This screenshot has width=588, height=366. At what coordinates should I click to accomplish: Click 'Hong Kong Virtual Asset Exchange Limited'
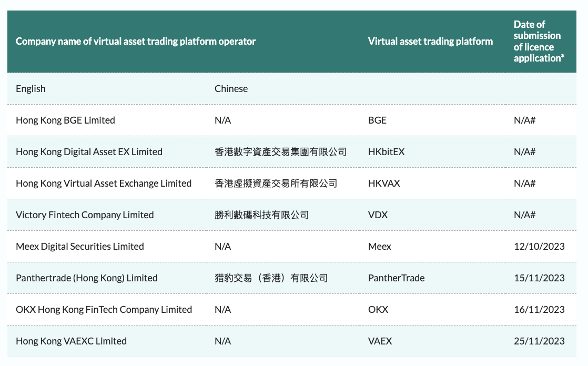[x=104, y=184]
